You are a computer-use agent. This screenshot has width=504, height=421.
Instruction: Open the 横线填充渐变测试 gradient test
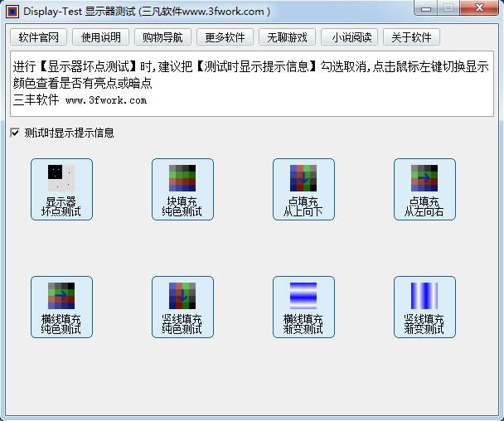(303, 307)
